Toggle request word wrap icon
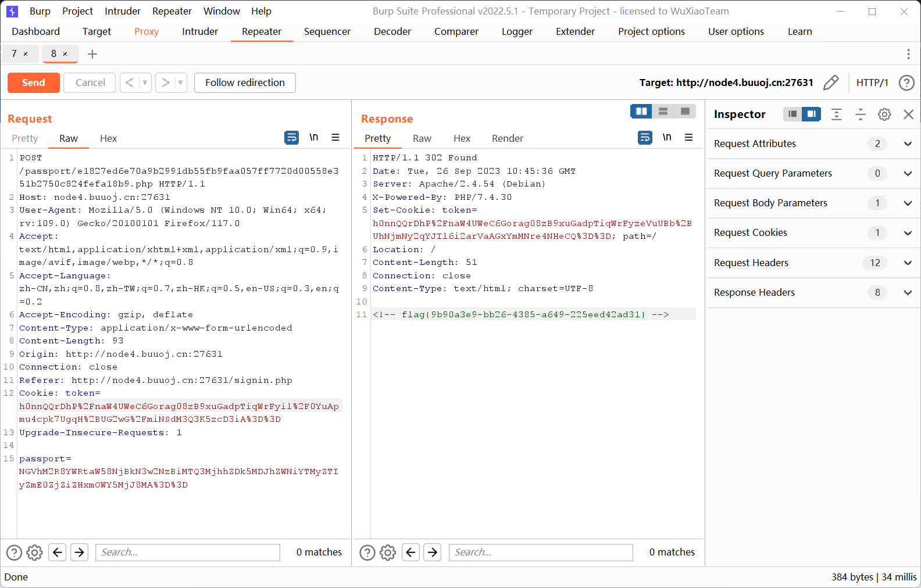 coord(291,137)
